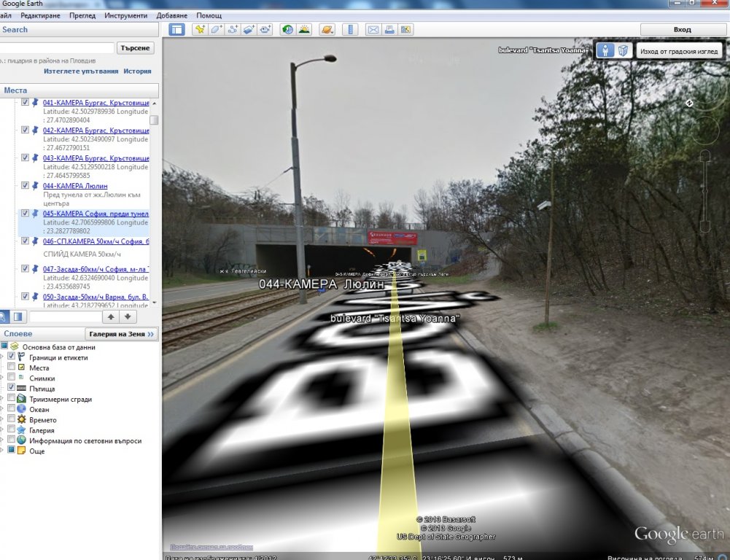Viewport: 730px width, 560px height.
Task: Click the Търсене search button
Action: (135, 48)
